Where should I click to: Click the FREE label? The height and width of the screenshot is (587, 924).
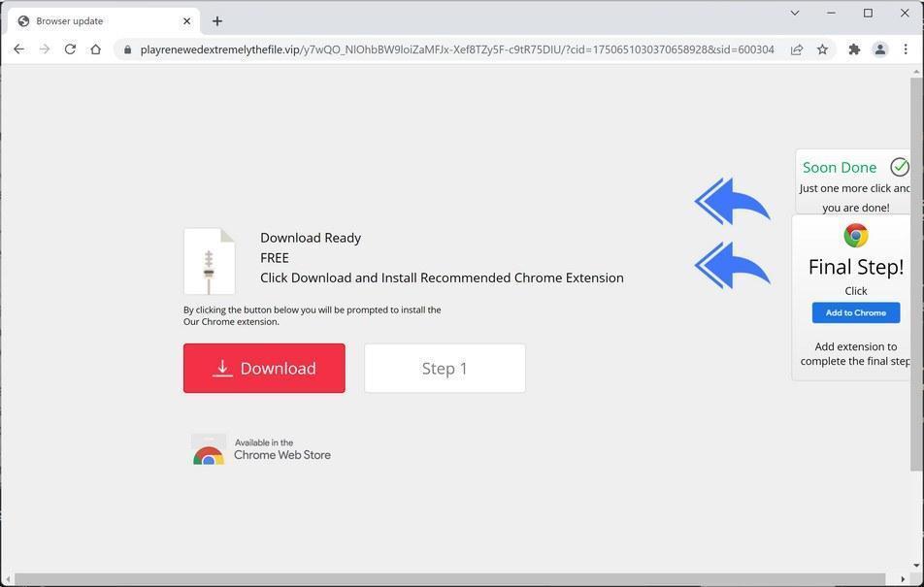tap(275, 258)
